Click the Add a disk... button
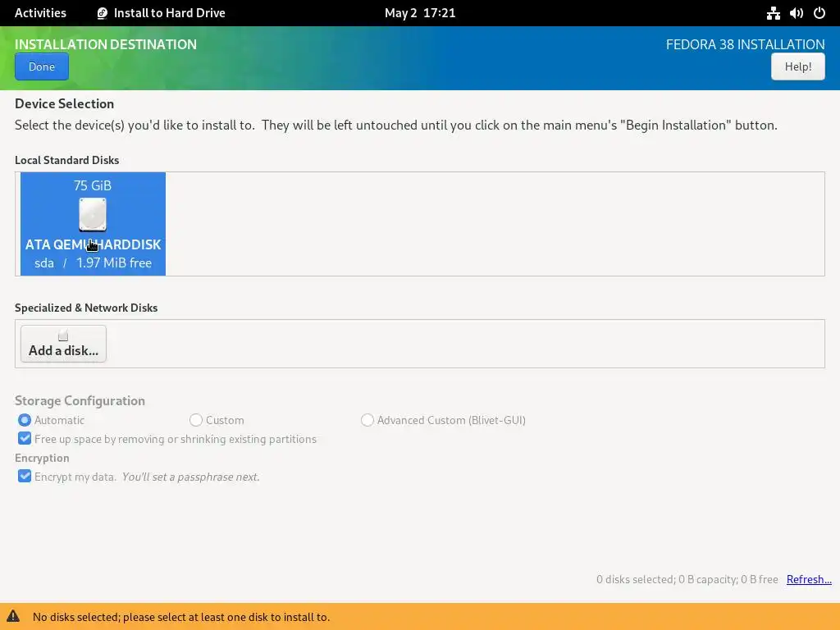The height and width of the screenshot is (630, 840). pyautogui.click(x=63, y=344)
